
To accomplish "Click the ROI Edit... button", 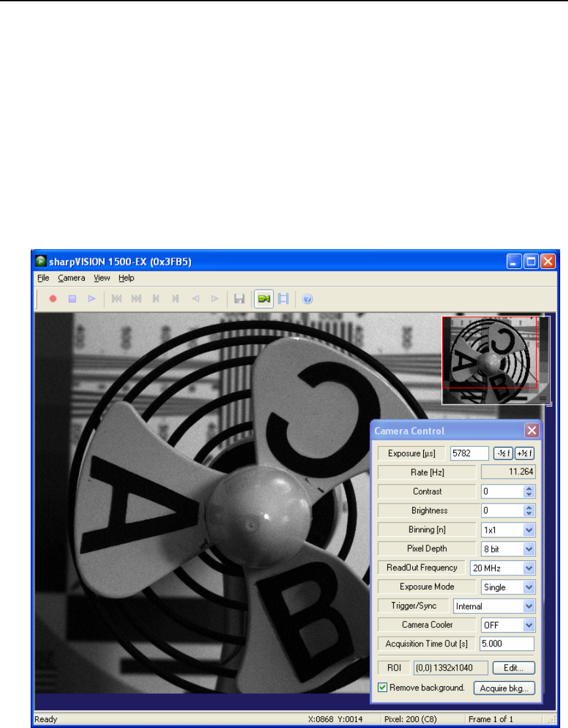I will tap(514, 668).
